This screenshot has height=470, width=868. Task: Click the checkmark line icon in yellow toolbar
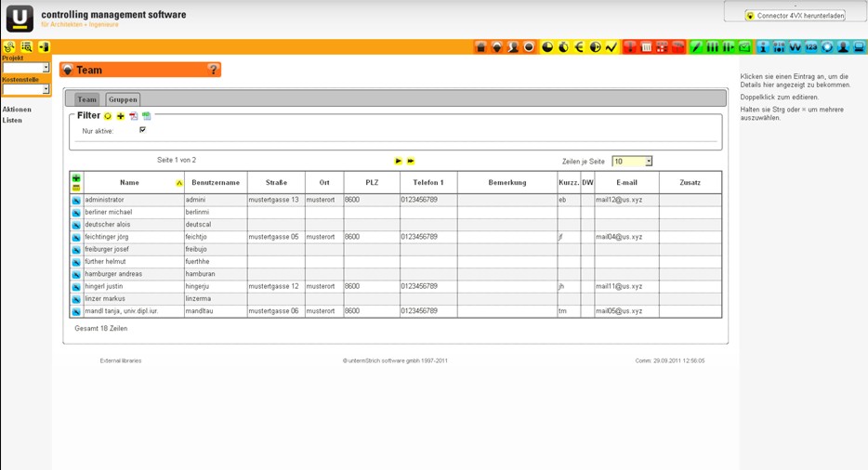612,47
